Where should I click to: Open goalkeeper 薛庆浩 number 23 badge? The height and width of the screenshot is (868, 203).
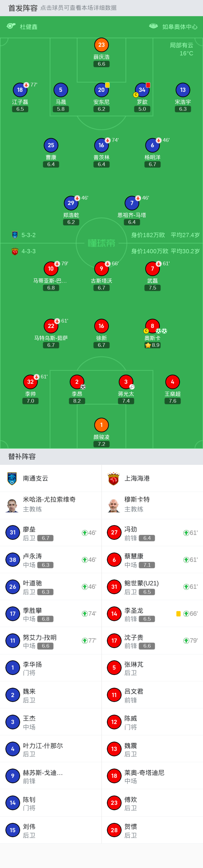[101, 45]
